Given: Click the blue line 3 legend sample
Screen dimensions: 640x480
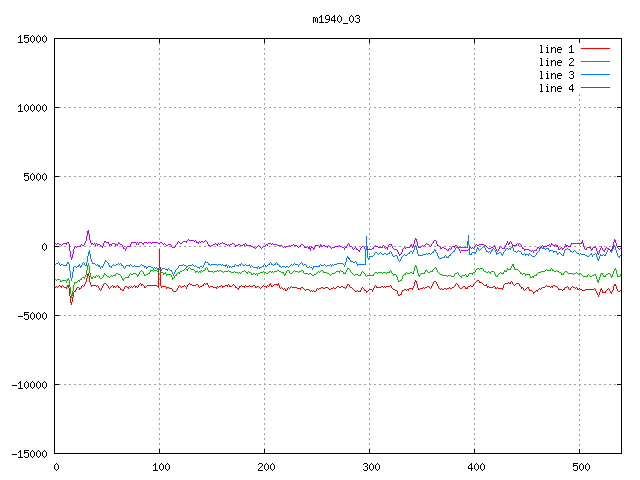Looking at the screenshot, I should [596, 75].
